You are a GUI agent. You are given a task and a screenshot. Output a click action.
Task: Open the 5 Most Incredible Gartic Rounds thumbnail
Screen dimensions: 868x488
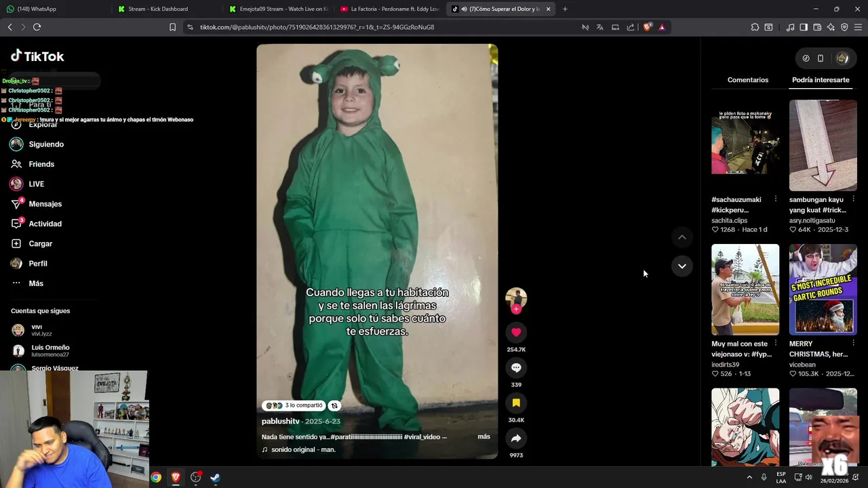823,289
